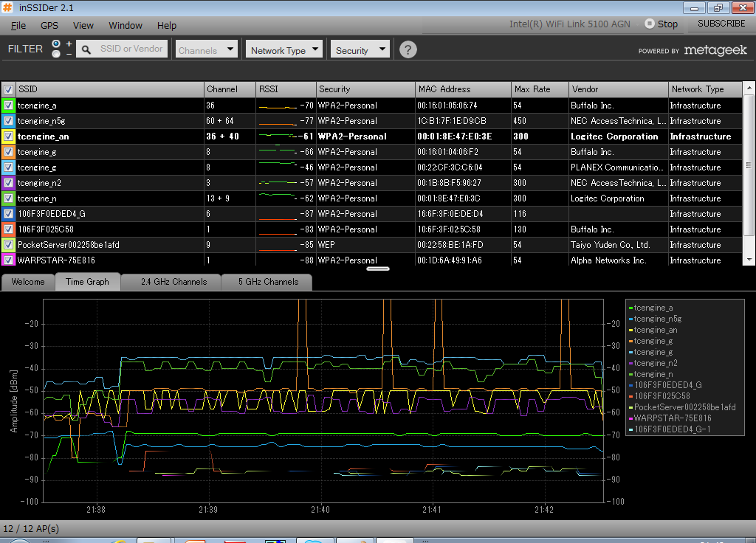Select the WARPSTAR-75E816 legend entry

(x=670, y=418)
